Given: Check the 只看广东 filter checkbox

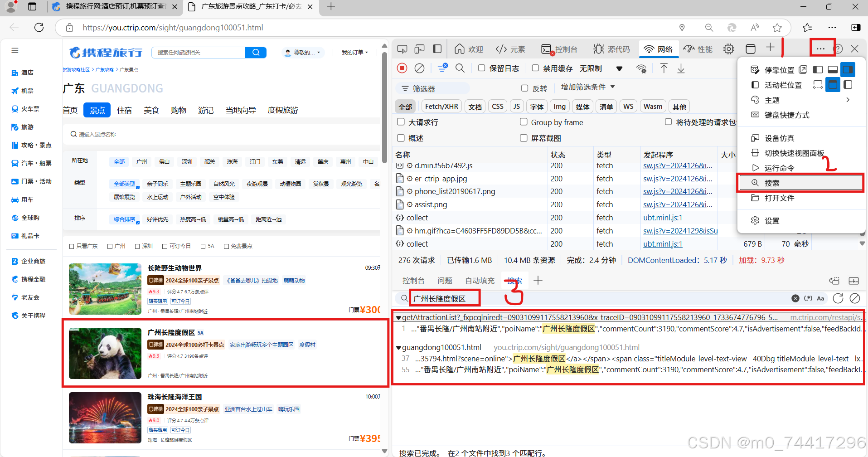Looking at the screenshot, I should (x=72, y=246).
